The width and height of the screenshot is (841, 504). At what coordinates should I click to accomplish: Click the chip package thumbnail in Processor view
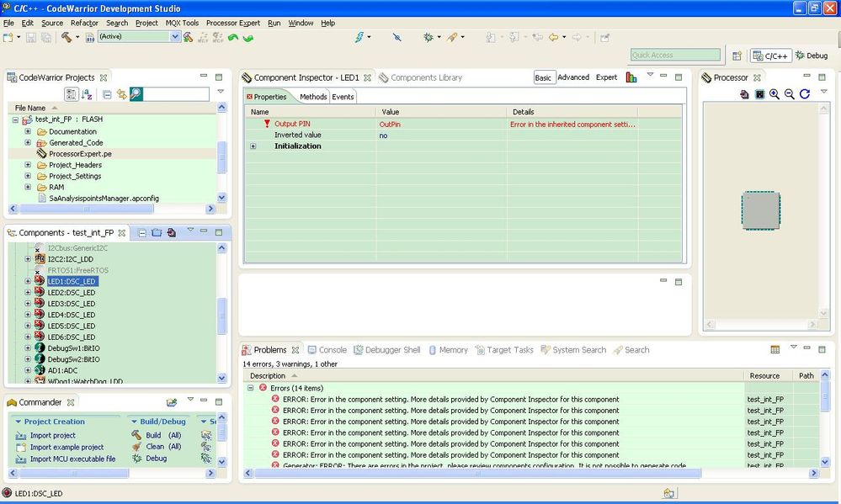(760, 210)
